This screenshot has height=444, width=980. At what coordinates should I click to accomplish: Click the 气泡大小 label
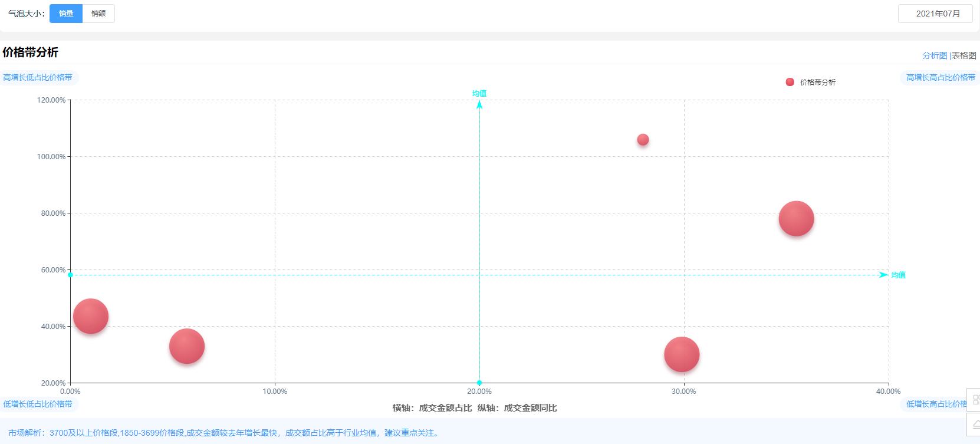[26, 14]
